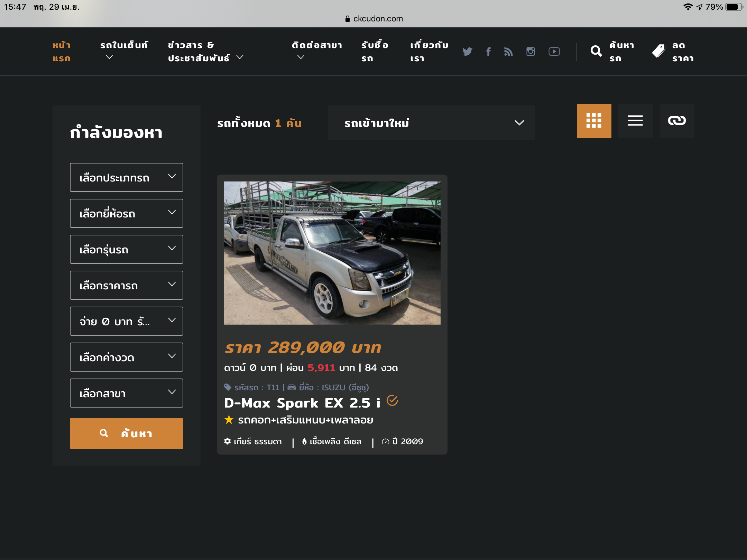Open the YouTube social icon
The image size is (747, 560).
(554, 52)
